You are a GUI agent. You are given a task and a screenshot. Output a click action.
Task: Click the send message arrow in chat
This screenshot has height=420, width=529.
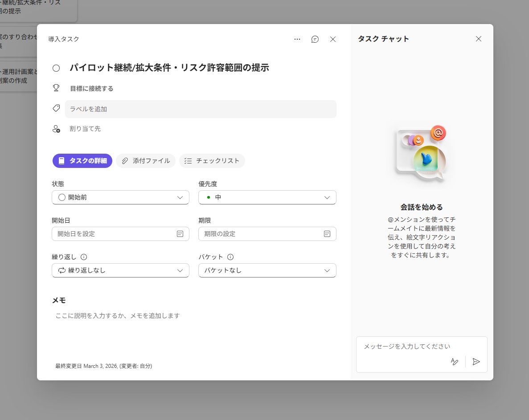(x=476, y=362)
